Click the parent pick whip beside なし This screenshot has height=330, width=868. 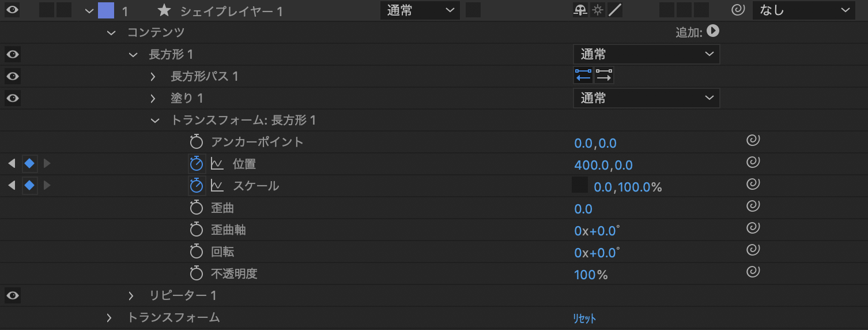[x=738, y=10]
